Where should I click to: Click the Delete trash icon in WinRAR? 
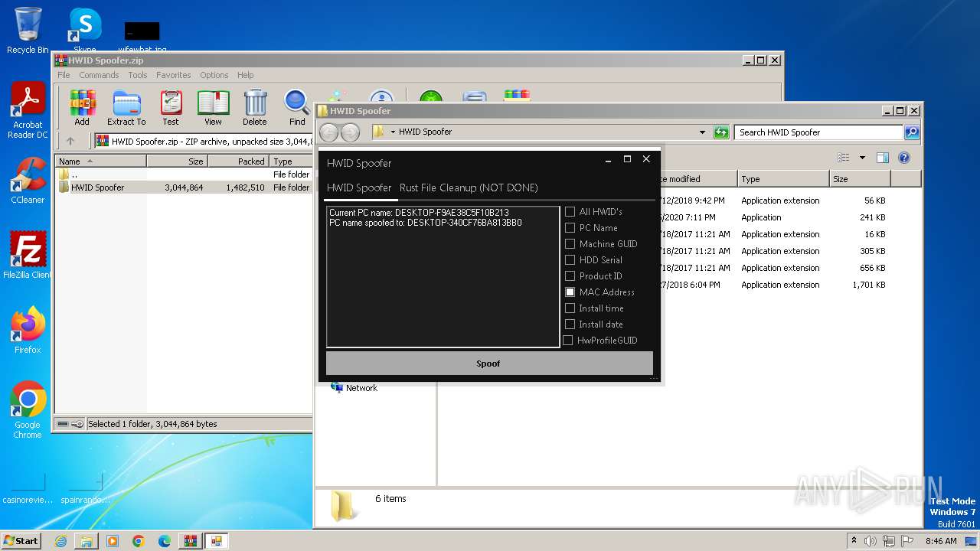tap(255, 108)
